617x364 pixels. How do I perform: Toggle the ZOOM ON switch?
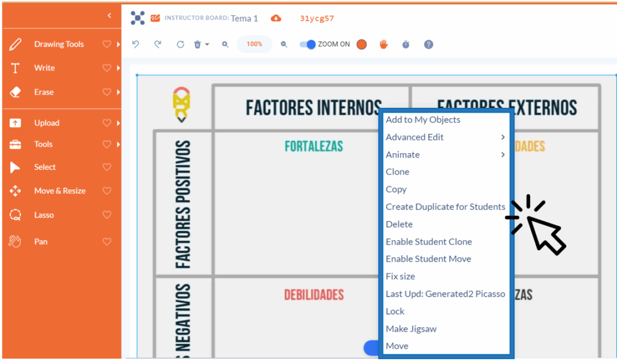click(308, 44)
